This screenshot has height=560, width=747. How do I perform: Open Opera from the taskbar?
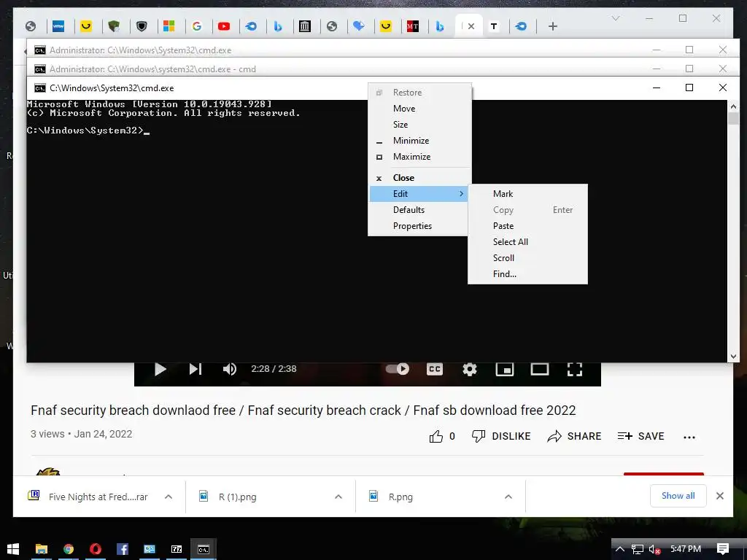96,549
